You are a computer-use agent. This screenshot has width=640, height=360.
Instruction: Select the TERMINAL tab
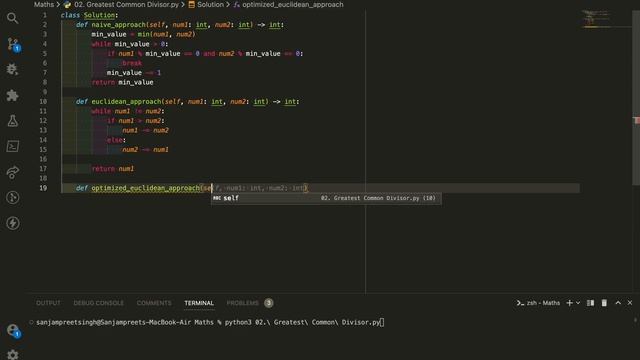pos(199,303)
